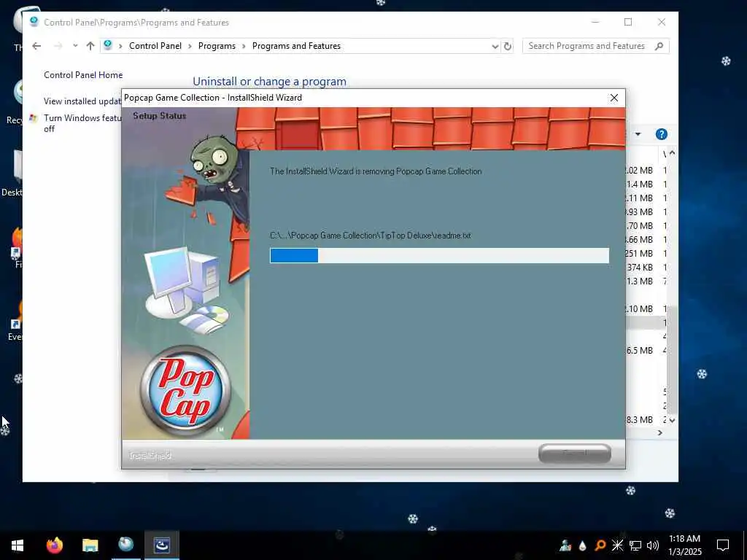Open the recent locations dropdown arrow
This screenshot has width=747, height=560.
(x=75, y=46)
